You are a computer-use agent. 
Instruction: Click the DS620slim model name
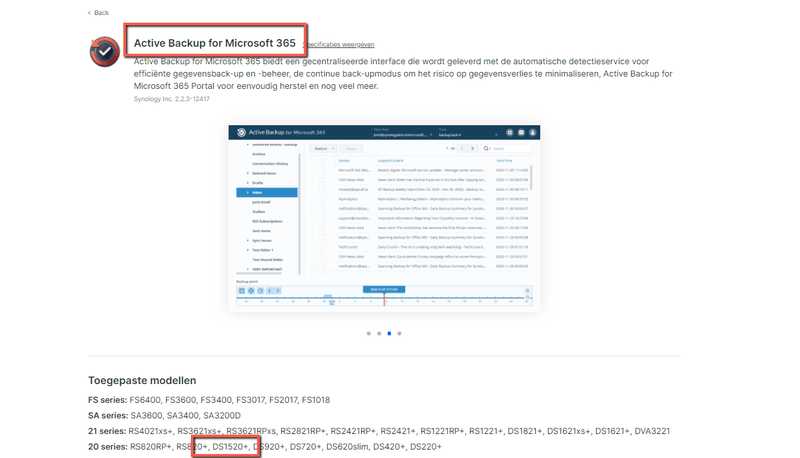click(x=347, y=447)
